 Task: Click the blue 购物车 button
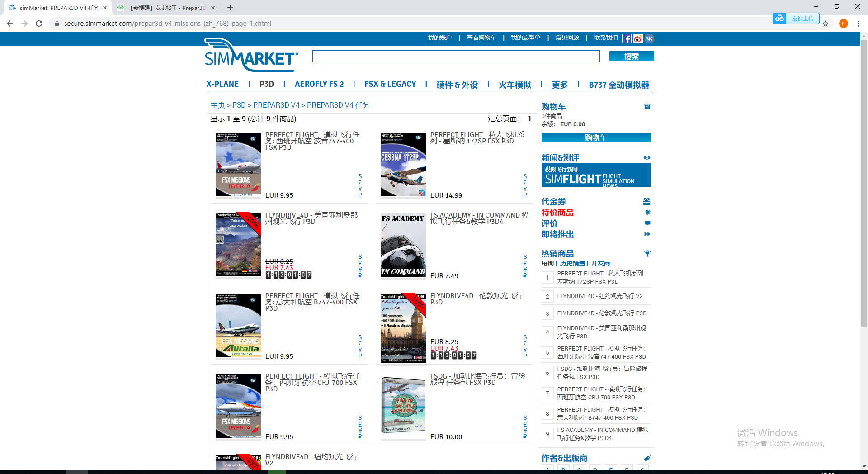click(x=596, y=137)
